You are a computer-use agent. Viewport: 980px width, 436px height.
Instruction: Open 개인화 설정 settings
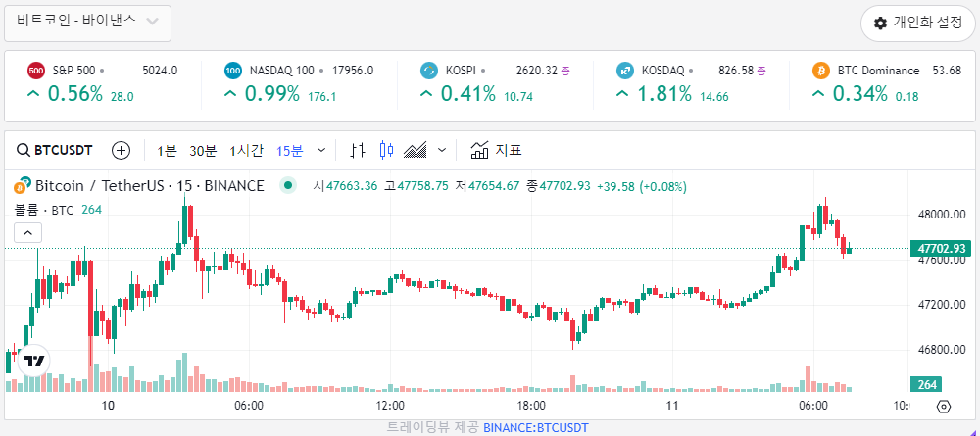pos(917,24)
